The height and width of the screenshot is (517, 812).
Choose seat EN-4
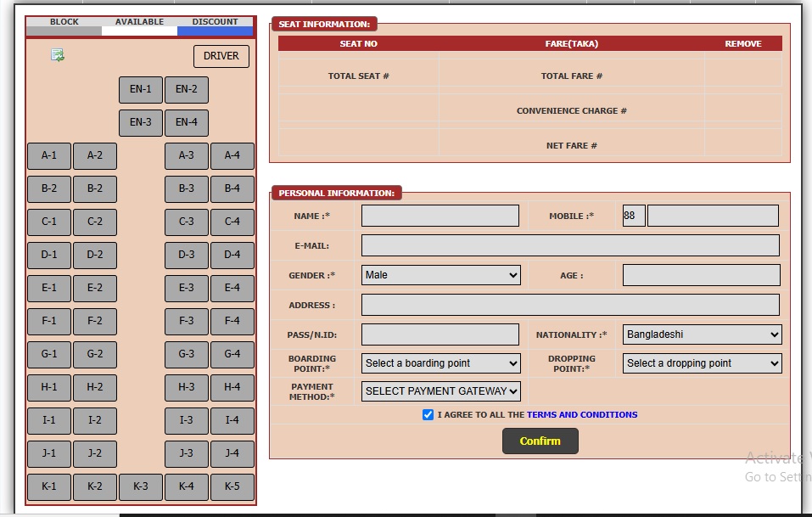[187, 123]
